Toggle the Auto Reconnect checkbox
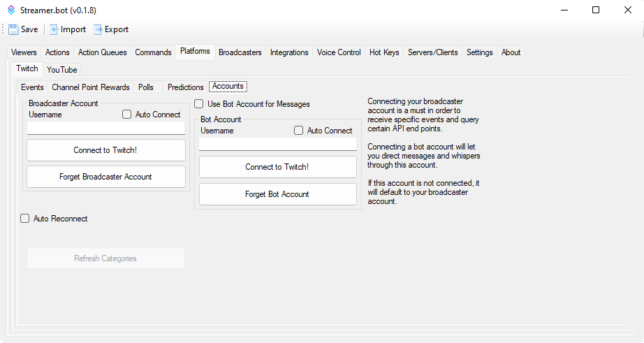Viewport: 644px width, 343px height. point(25,219)
